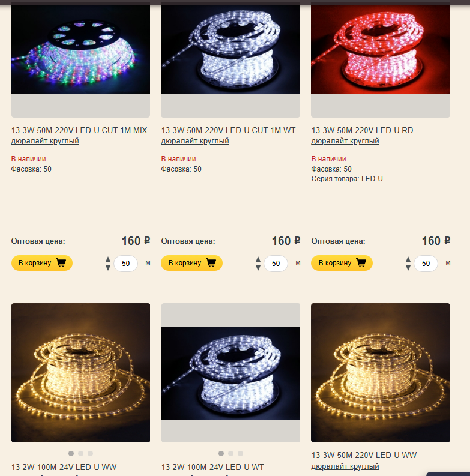Focus quantity field of the MIX duralight
The width and height of the screenshot is (470, 476).
(x=125, y=263)
